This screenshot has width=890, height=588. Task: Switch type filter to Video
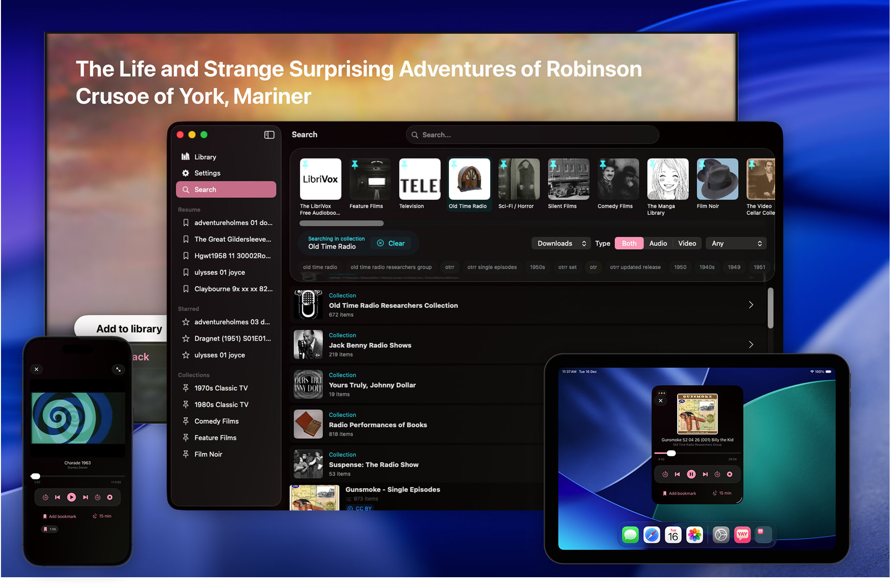tap(687, 243)
